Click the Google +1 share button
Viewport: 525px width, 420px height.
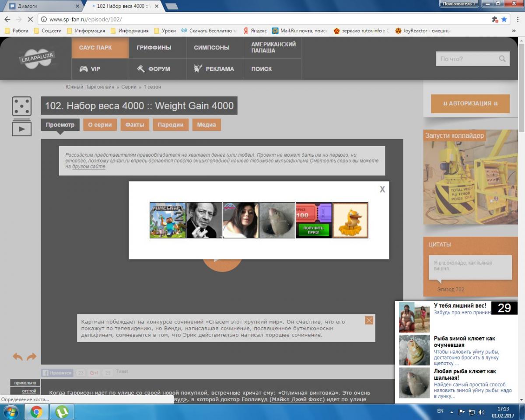point(94,373)
